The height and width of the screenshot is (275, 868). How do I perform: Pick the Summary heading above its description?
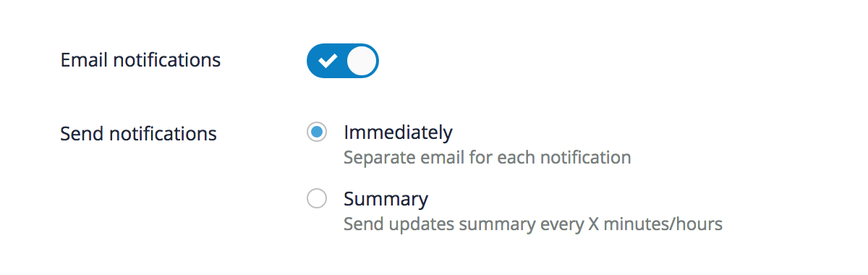tap(386, 198)
